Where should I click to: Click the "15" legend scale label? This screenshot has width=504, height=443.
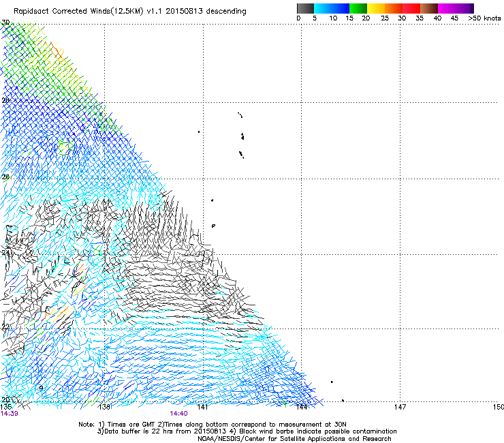point(349,18)
